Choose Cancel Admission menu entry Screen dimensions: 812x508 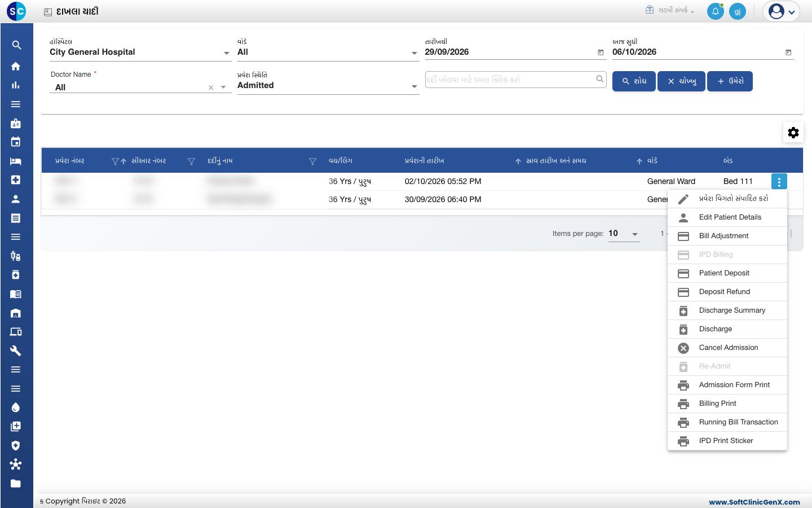point(727,348)
